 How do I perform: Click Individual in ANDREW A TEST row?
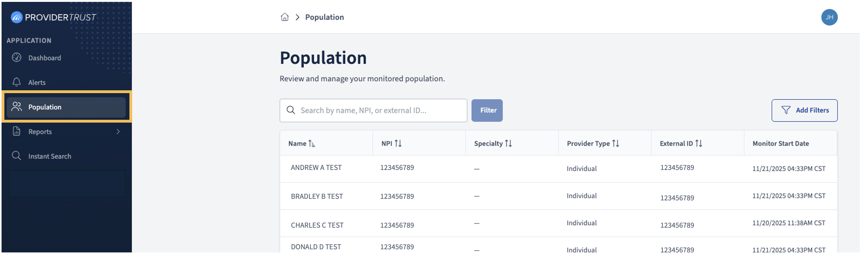tap(582, 169)
